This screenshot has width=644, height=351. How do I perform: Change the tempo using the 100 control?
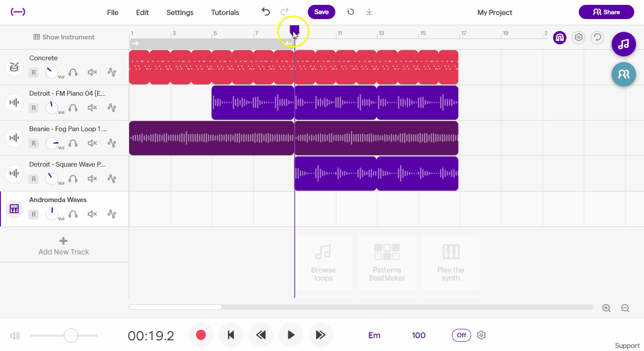[418, 335]
